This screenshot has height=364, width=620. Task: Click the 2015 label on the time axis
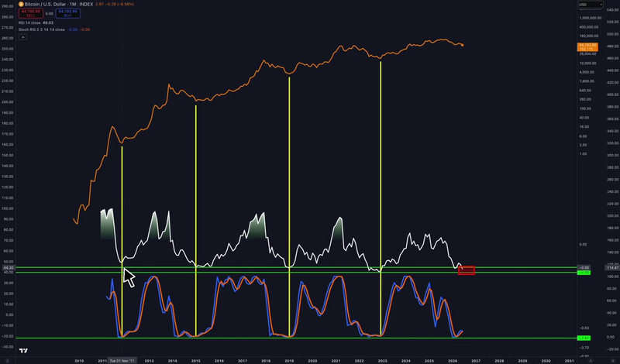[196, 361]
